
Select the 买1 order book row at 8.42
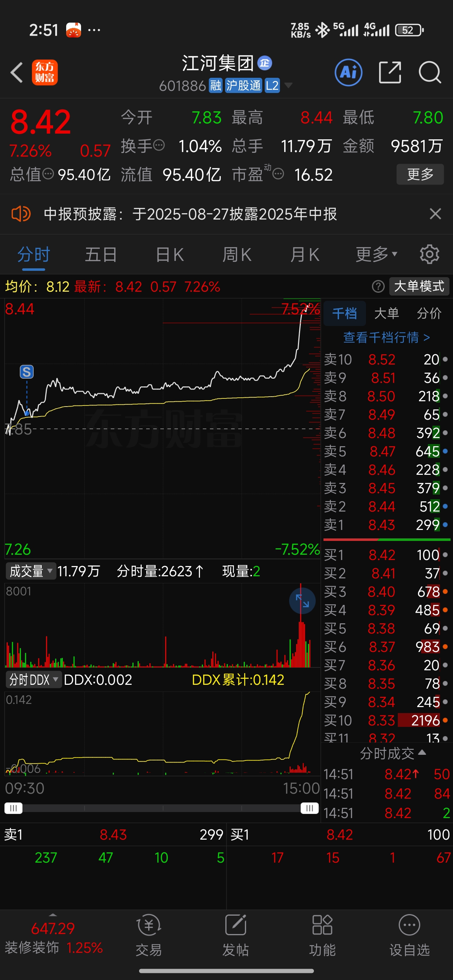pyautogui.click(x=386, y=555)
